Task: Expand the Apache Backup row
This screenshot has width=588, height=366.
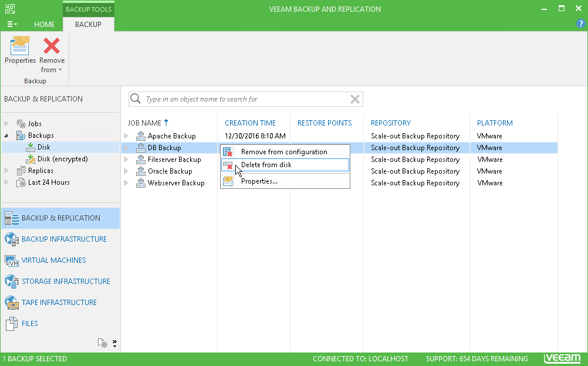Action: 126,136
